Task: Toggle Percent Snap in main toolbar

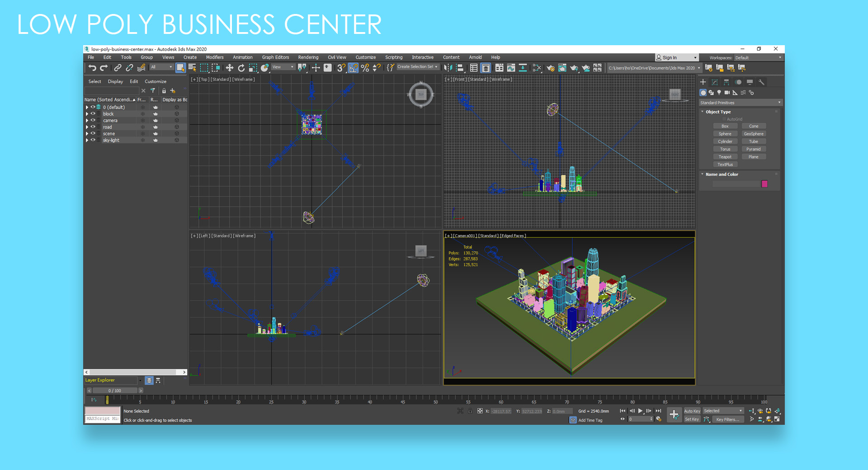Action: tap(365, 68)
